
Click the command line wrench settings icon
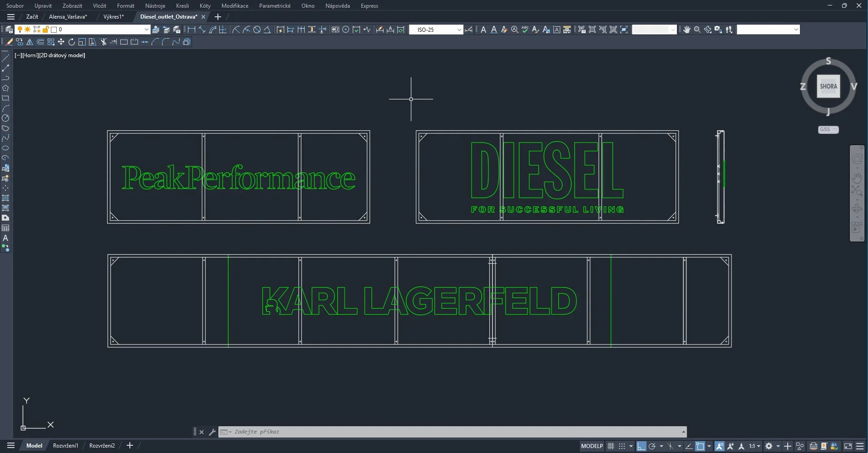[212, 432]
